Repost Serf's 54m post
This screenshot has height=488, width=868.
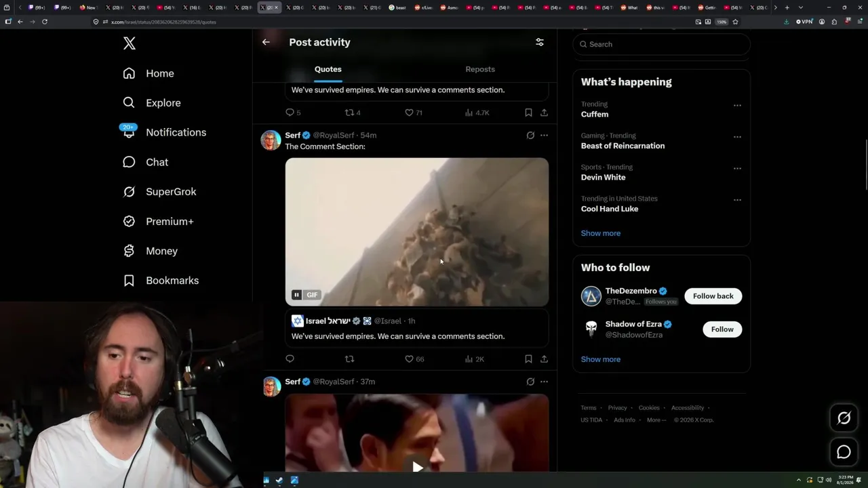[x=349, y=359]
